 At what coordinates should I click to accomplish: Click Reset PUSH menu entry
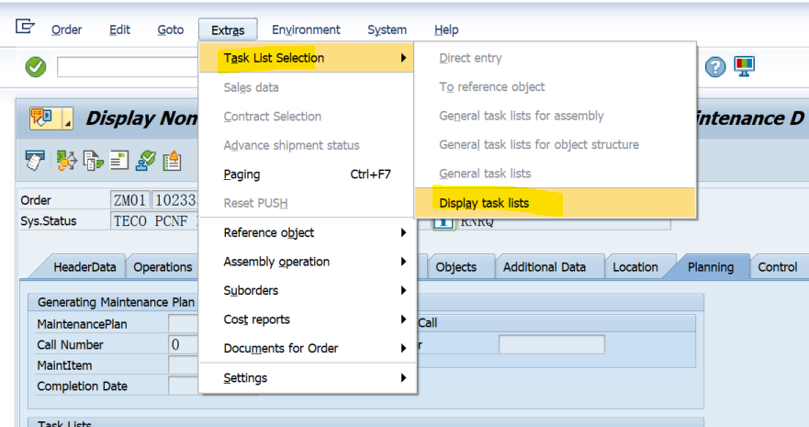coord(306,203)
